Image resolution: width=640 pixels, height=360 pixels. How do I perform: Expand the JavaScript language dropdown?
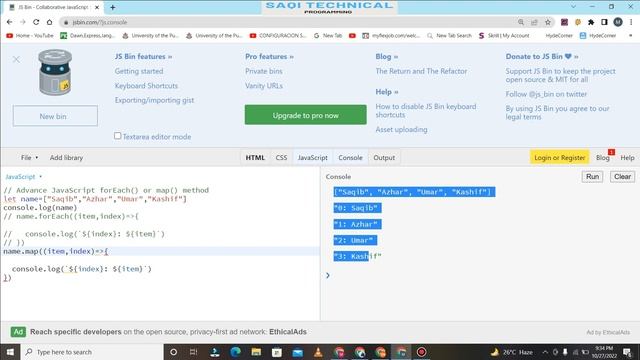[23, 177]
